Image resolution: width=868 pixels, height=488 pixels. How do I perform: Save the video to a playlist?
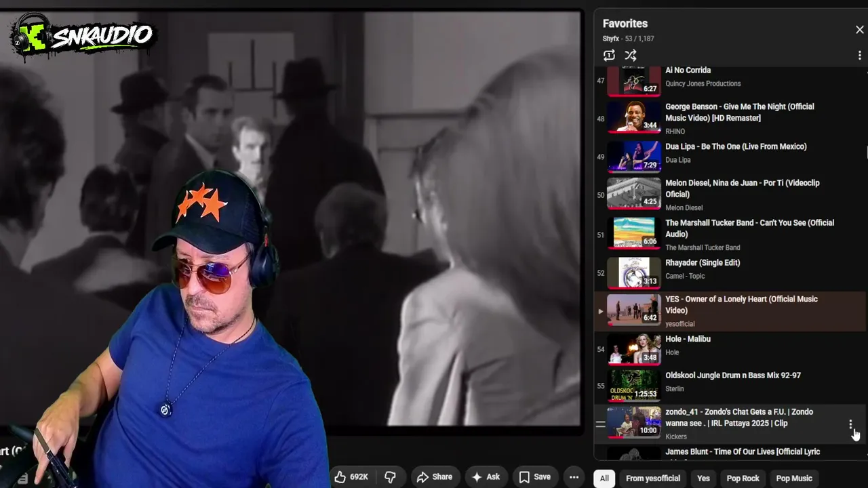(534, 477)
